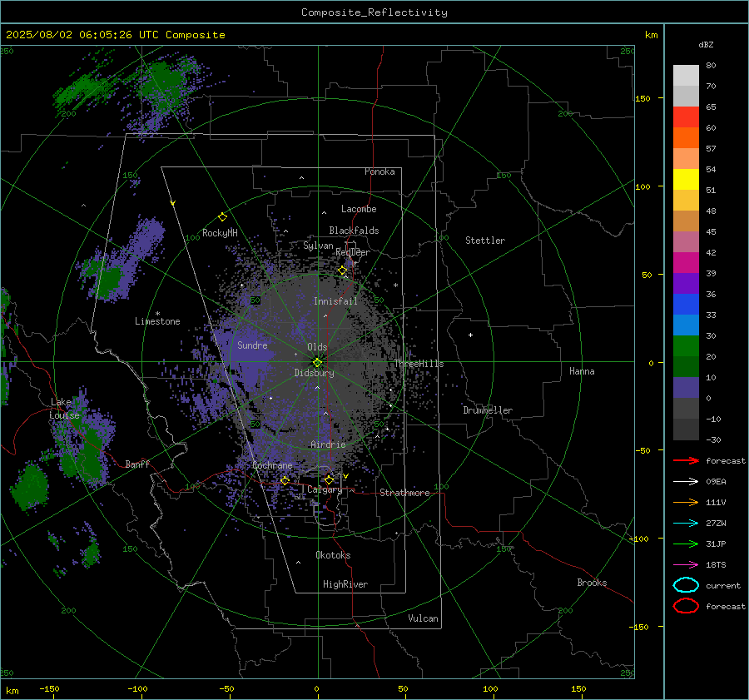The height and width of the screenshot is (700, 749).
Task: Click the magenta 18TS arrow legend icon
Action: (x=686, y=565)
